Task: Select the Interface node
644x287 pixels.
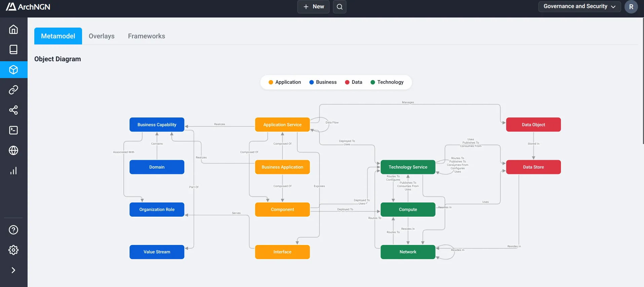Action: pyautogui.click(x=282, y=252)
